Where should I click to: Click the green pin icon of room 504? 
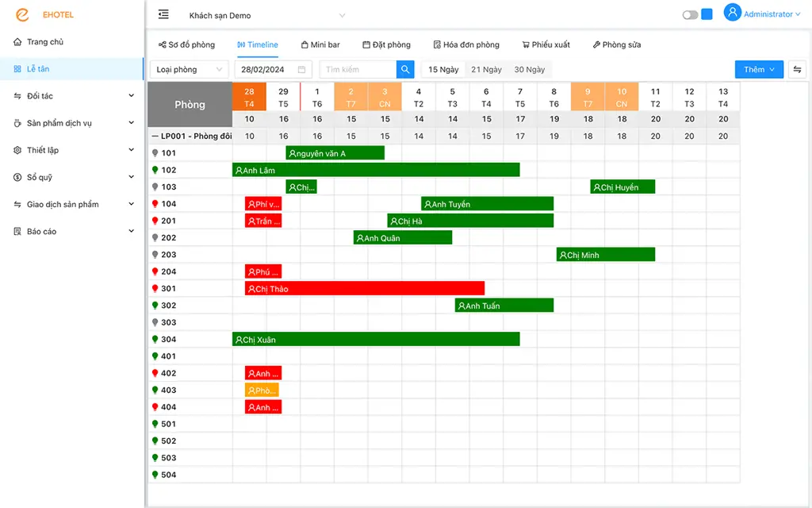pyautogui.click(x=155, y=475)
